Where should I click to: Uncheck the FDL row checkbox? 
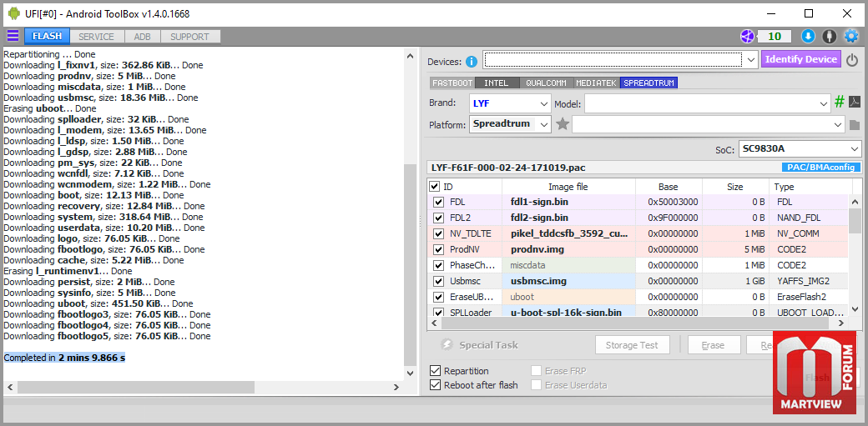[x=439, y=203]
